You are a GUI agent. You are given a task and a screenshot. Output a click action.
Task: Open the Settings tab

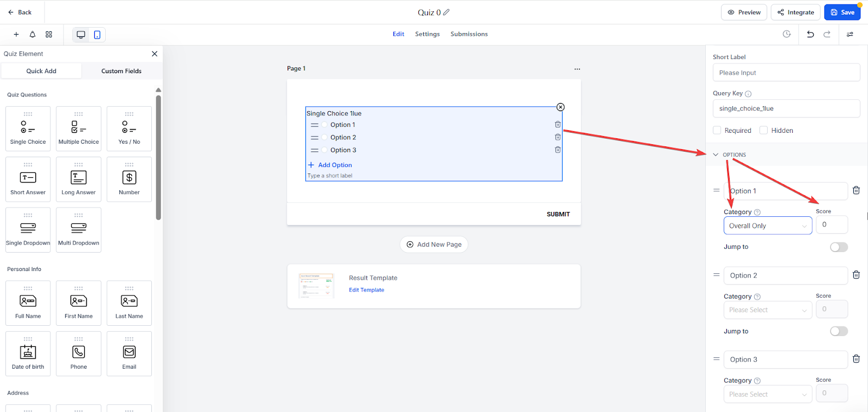[427, 34]
